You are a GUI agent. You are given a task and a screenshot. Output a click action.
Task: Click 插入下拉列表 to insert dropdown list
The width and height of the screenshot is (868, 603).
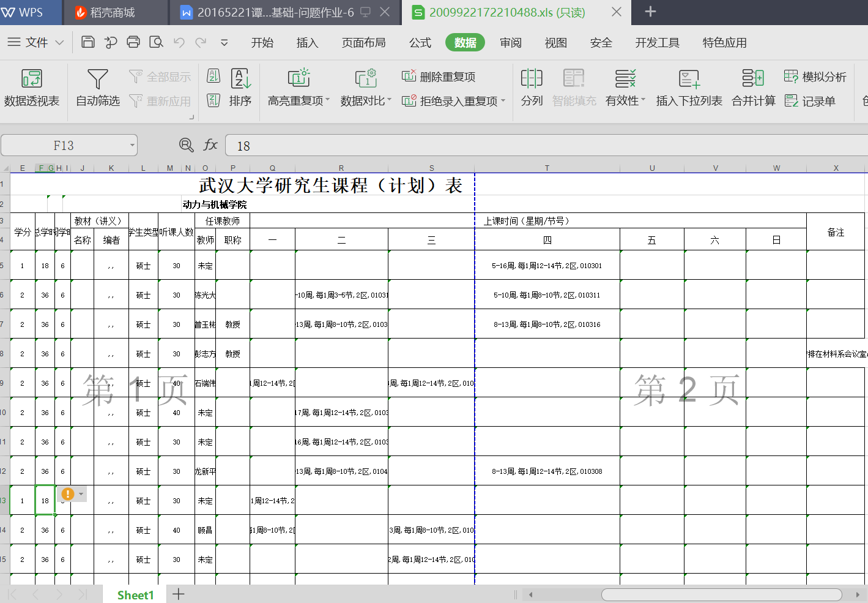pyautogui.click(x=689, y=88)
